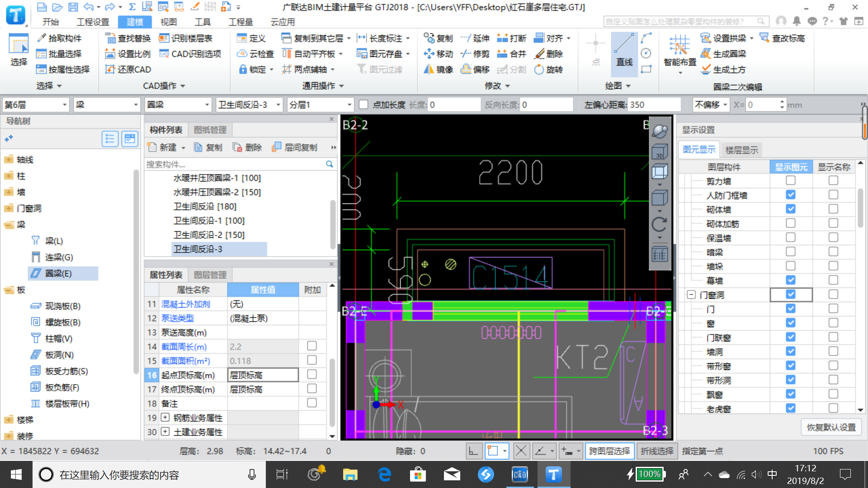This screenshot has height=488, width=868.
Task: Click the save icon in title bar
Action: coord(73,7)
